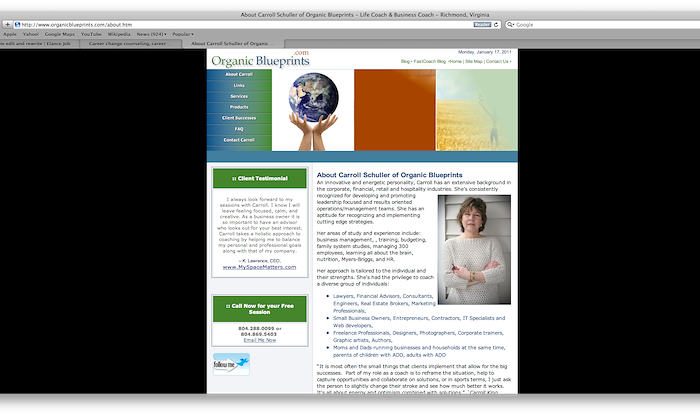The image size is (700, 416).
Task: Click the About Carroll Schuller of Organic Blueprints heading
Action: 389,175
